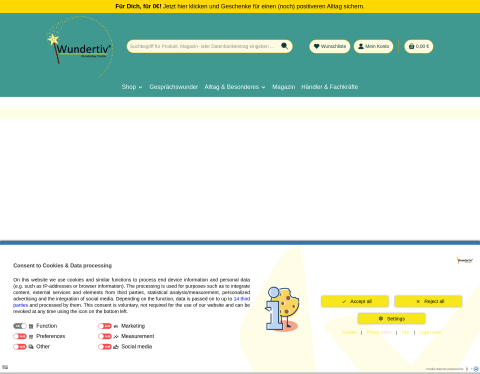This screenshot has height=374, width=480.
Task: Open the cart showing 0,00 €
Action: click(x=419, y=46)
